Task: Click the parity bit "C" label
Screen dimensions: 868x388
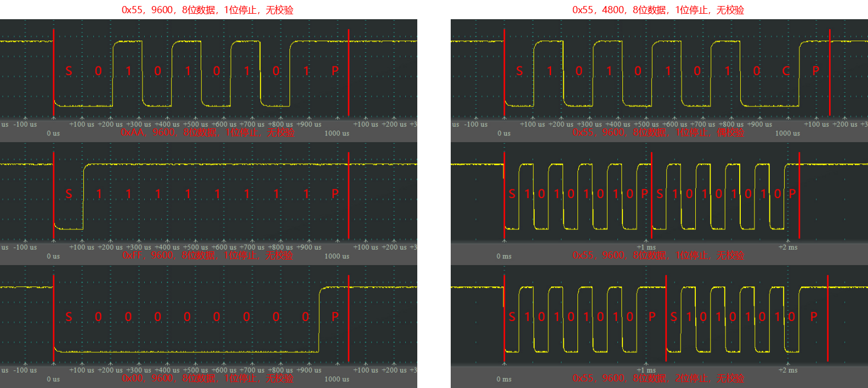Action: 786,71
